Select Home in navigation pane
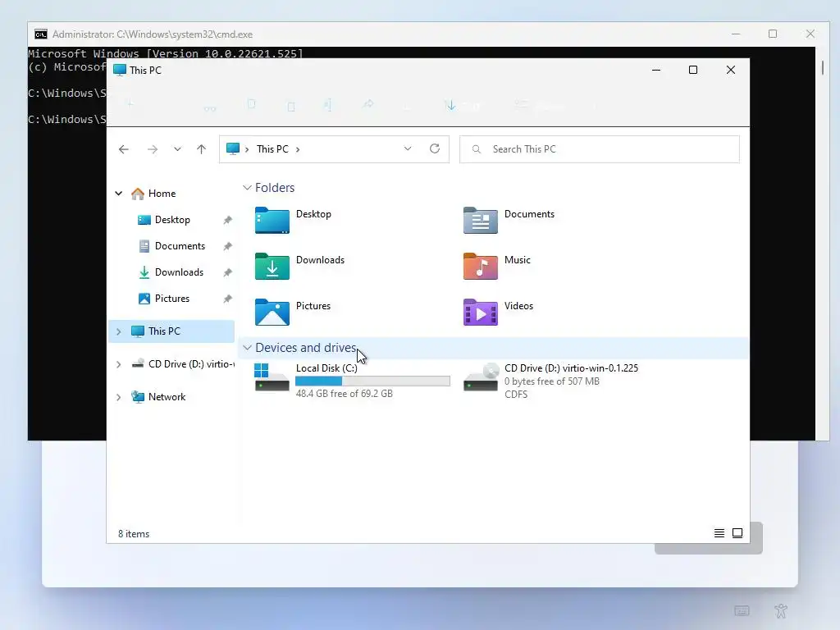This screenshot has height=630, width=840. [x=162, y=194]
